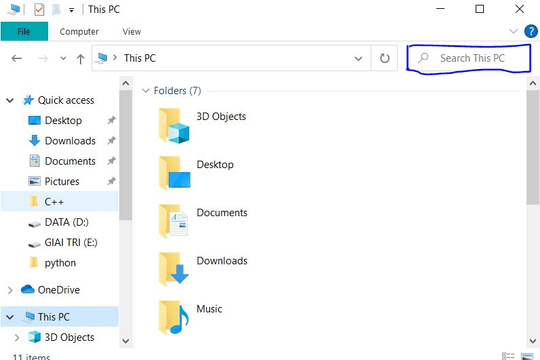540x360 pixels.
Task: Open the address bar history dropdown
Action: (358, 58)
